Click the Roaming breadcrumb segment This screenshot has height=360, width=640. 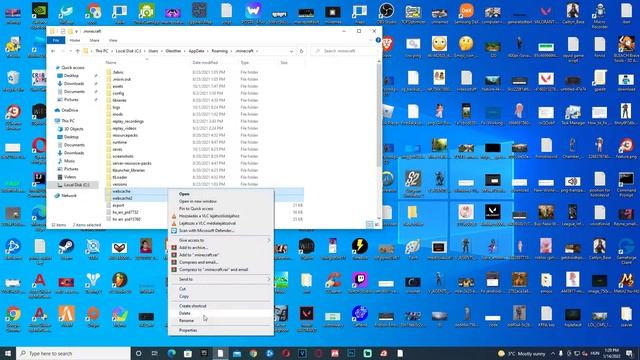pyautogui.click(x=220, y=51)
